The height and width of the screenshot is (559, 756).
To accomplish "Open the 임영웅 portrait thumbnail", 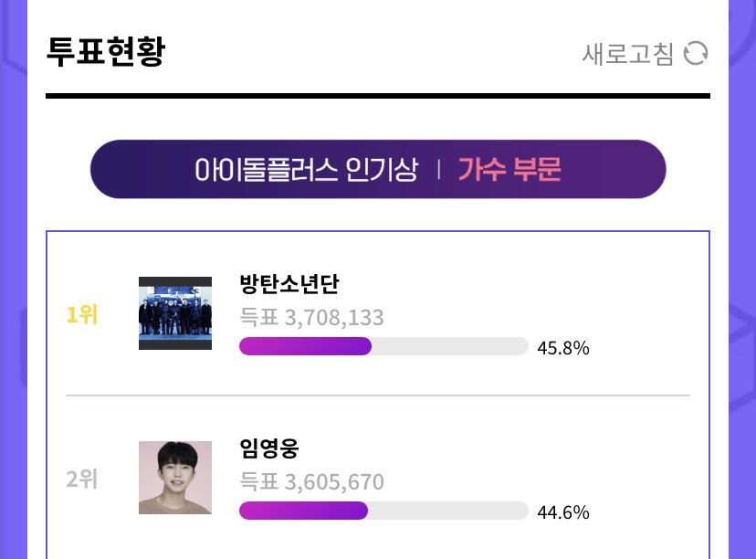I will point(175,478).
